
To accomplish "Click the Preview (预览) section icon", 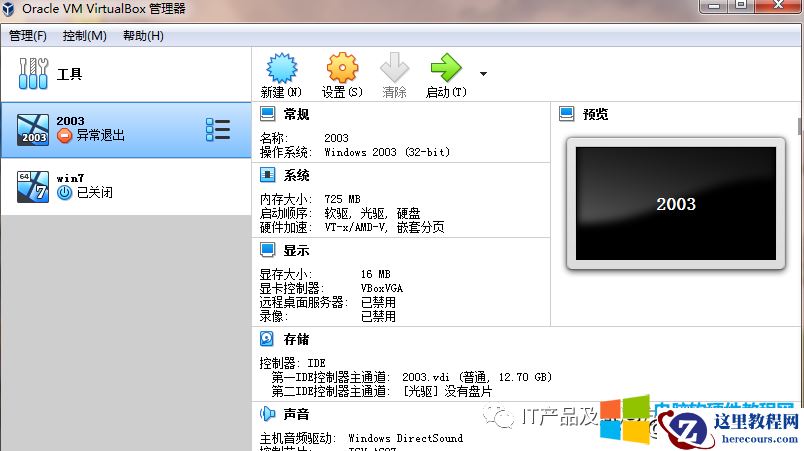I will click(567, 114).
